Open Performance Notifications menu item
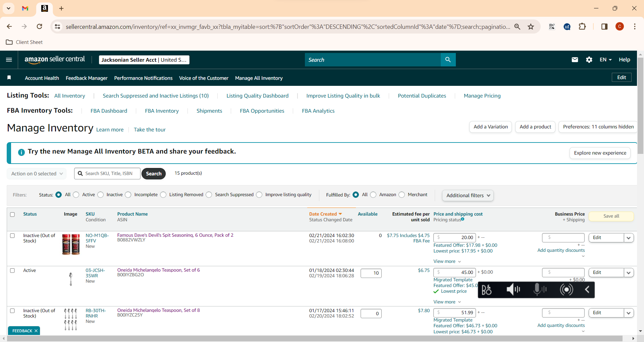Viewport: 644px width, 342px height. coord(143,78)
